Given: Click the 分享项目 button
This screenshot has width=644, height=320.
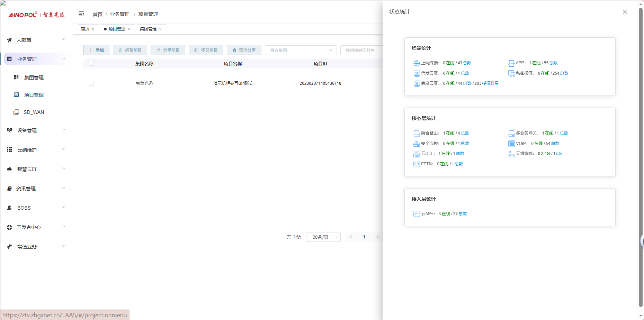Looking at the screenshot, I should pos(168,50).
